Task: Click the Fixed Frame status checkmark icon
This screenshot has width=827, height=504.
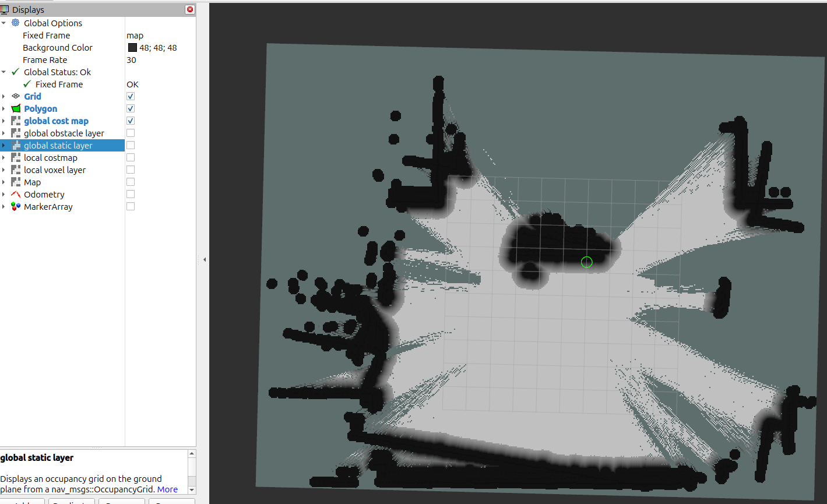Action: tap(27, 84)
